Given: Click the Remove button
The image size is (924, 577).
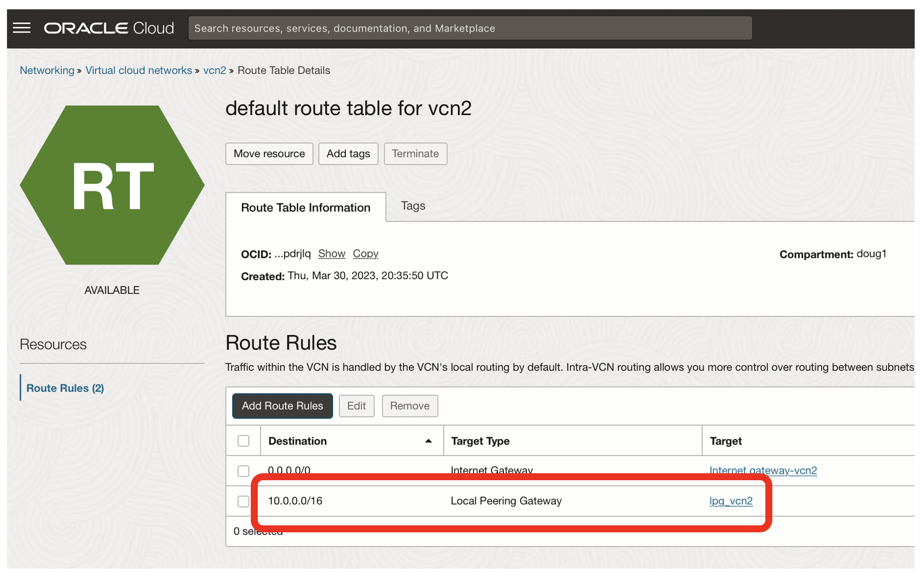Looking at the screenshot, I should tap(409, 406).
